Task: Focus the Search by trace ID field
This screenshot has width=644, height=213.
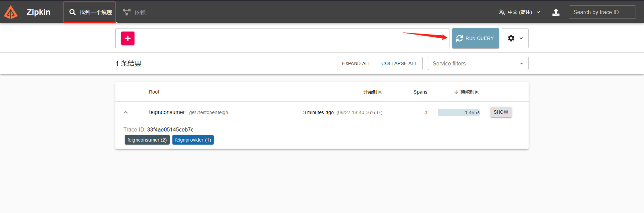Action: coord(602,12)
